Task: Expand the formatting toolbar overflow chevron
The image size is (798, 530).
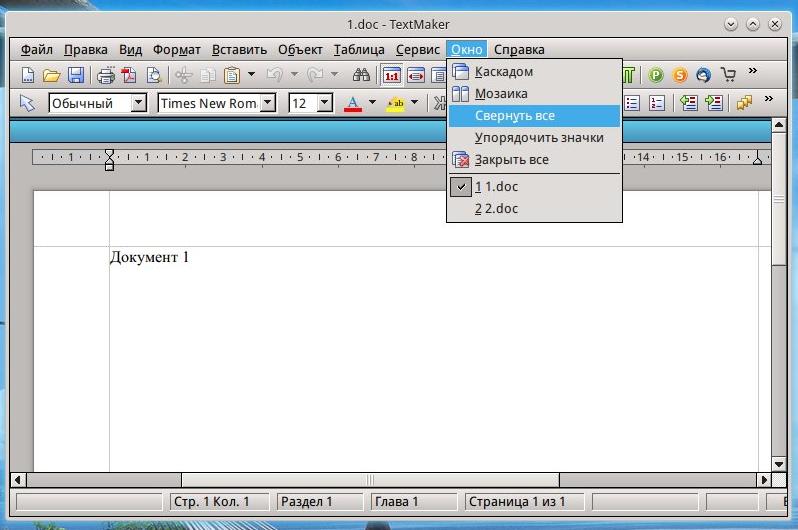Action: [769, 98]
